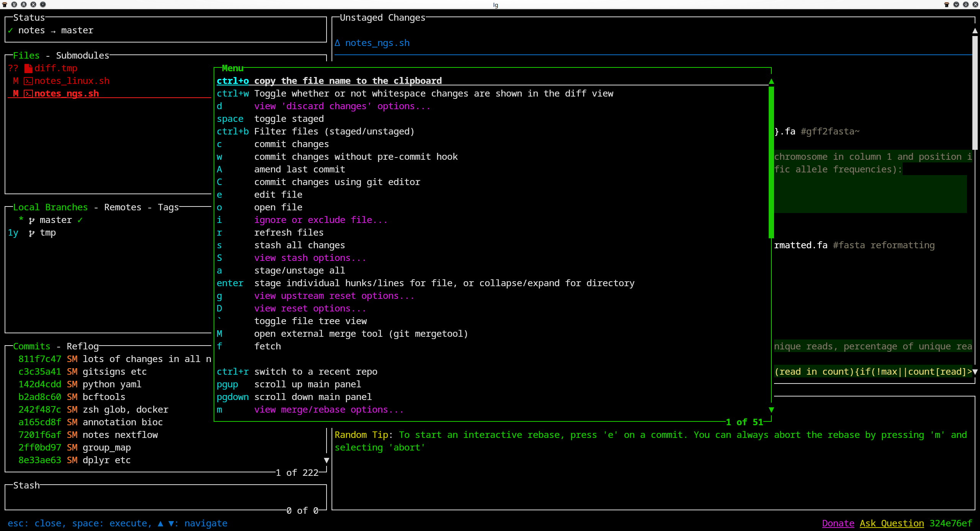Open the Donate link
The width and height of the screenshot is (980, 531).
(x=838, y=523)
